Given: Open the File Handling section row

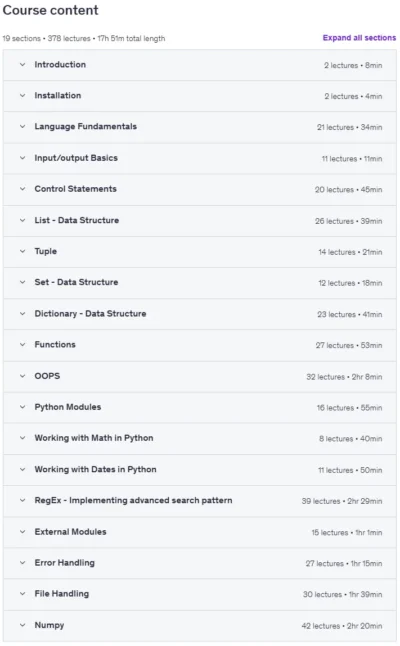Looking at the screenshot, I should click(x=200, y=594).
